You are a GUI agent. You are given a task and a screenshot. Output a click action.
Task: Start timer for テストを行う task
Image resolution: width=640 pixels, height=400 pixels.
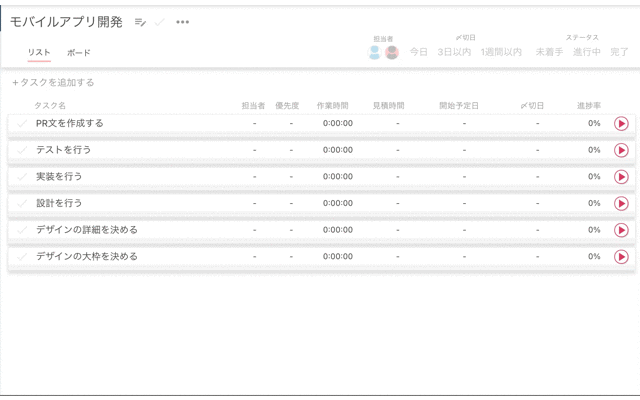621,150
